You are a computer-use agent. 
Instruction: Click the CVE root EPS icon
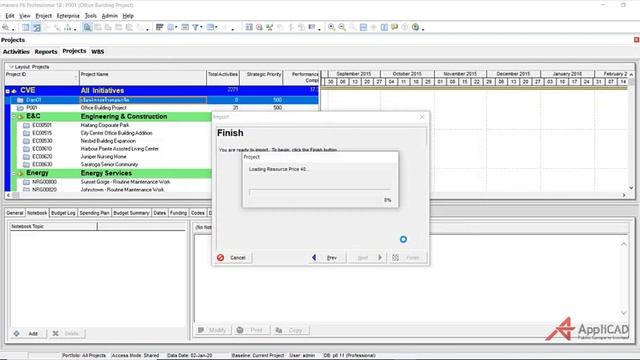14,91
